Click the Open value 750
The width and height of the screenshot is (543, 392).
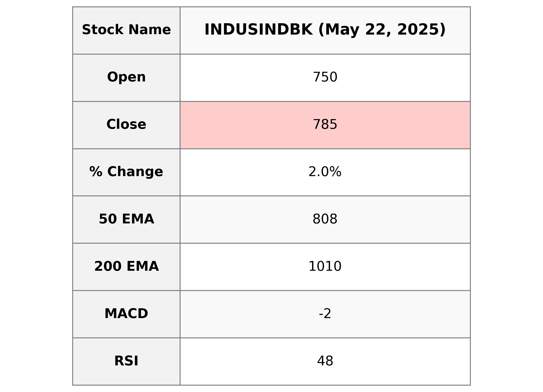click(325, 78)
